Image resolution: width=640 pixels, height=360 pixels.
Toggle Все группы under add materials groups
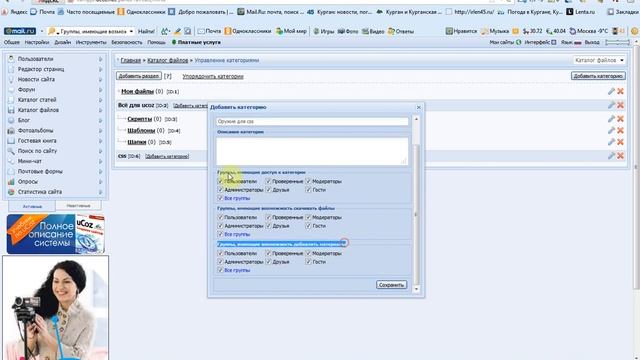click(x=220, y=270)
